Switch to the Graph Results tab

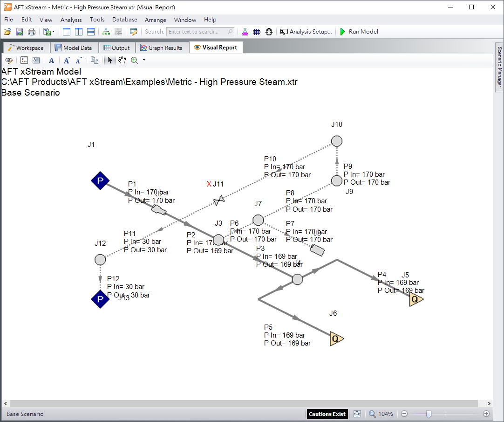tap(162, 48)
